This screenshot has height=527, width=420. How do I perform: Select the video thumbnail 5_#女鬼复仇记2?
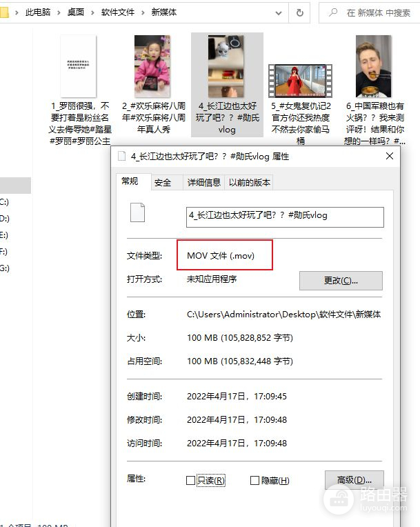pos(300,81)
